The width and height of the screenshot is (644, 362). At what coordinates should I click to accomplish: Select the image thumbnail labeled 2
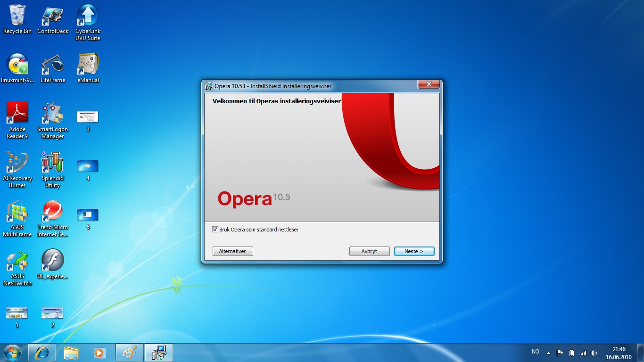52,317
